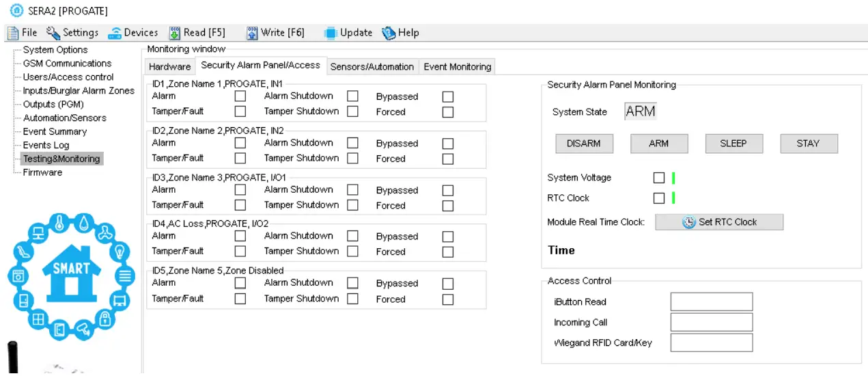Image resolution: width=868 pixels, height=376 pixels.
Task: Select Outputs (PGM) tree item
Action: tap(53, 105)
